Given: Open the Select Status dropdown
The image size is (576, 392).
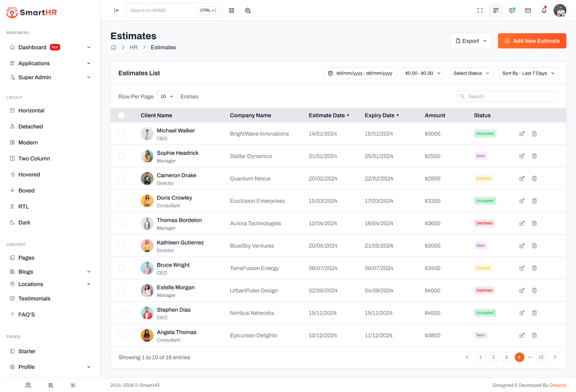Looking at the screenshot, I should coord(471,73).
